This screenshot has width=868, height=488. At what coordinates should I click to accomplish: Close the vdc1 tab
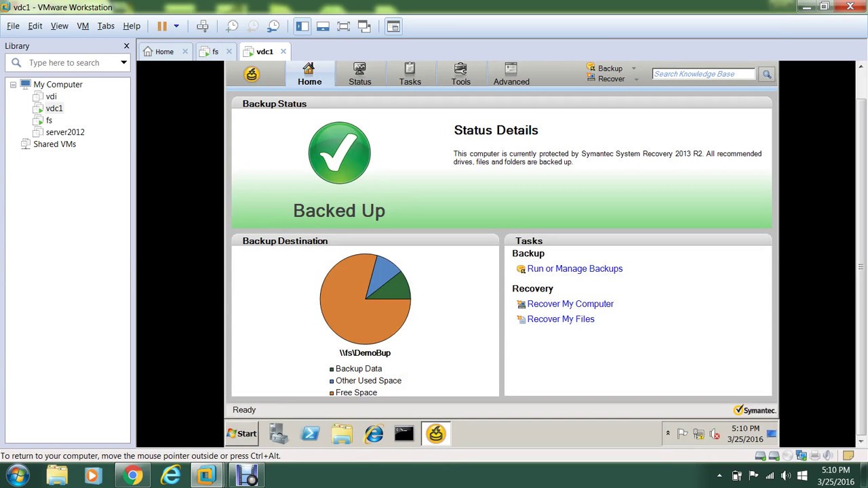click(x=283, y=52)
